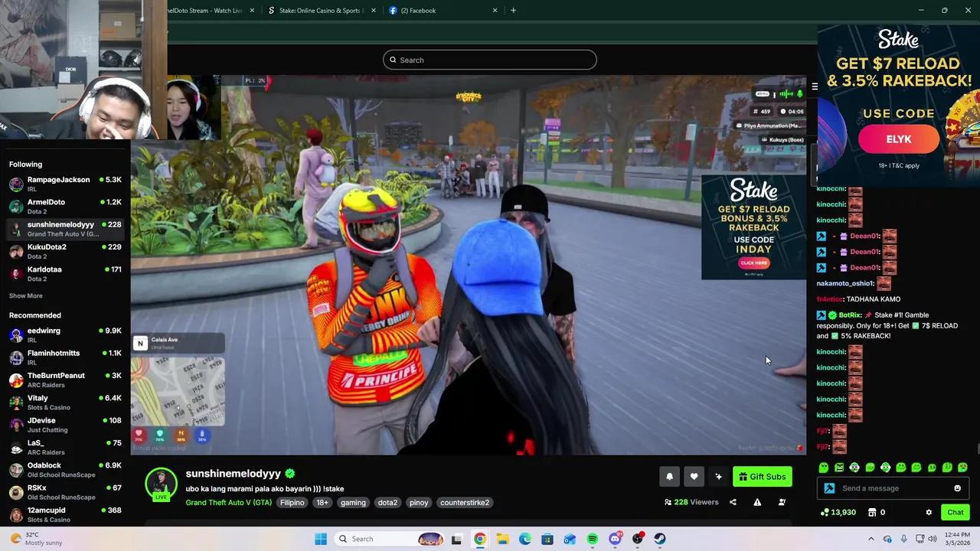The width and height of the screenshot is (980, 551).
Task: Click the Send a message chat field
Action: pos(871,487)
